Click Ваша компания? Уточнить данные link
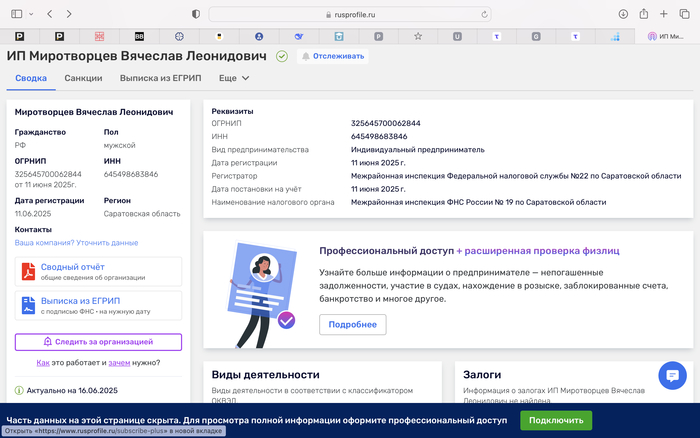Viewport: 700px width, 438px height. pyautogui.click(x=76, y=243)
